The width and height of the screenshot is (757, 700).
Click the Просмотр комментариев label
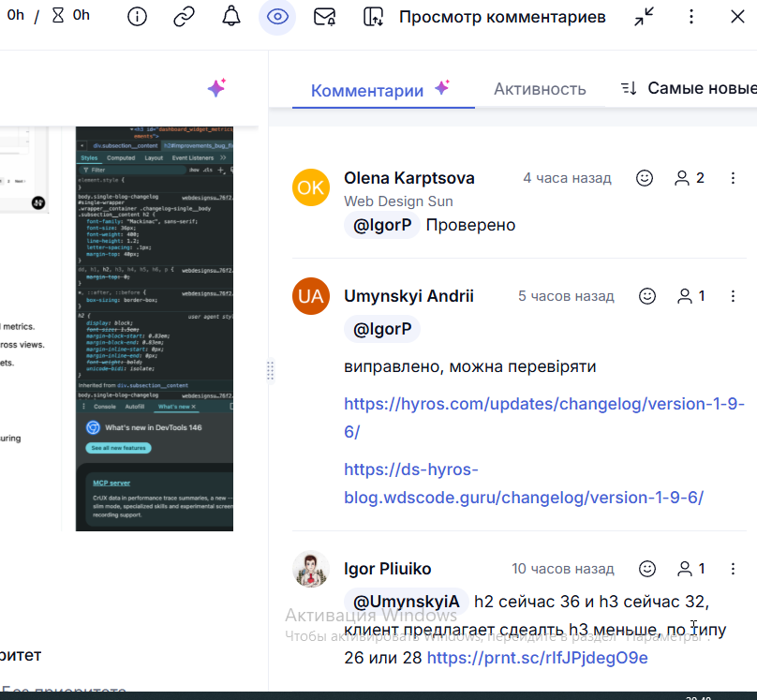(x=502, y=17)
